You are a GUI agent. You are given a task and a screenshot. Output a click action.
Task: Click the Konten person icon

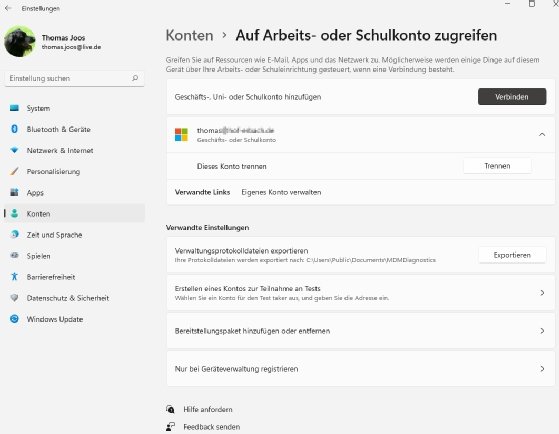tap(14, 213)
